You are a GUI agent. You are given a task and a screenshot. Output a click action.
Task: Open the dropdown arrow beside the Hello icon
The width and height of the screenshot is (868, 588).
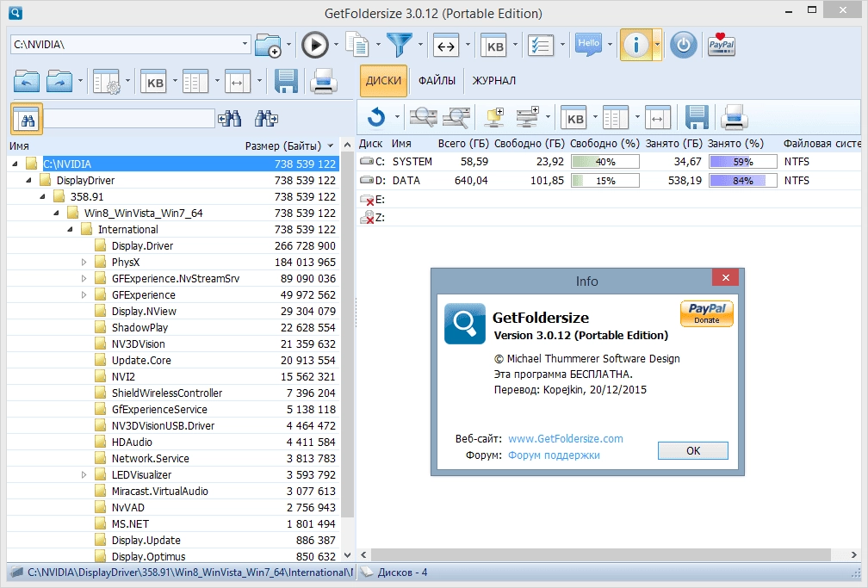click(x=610, y=45)
